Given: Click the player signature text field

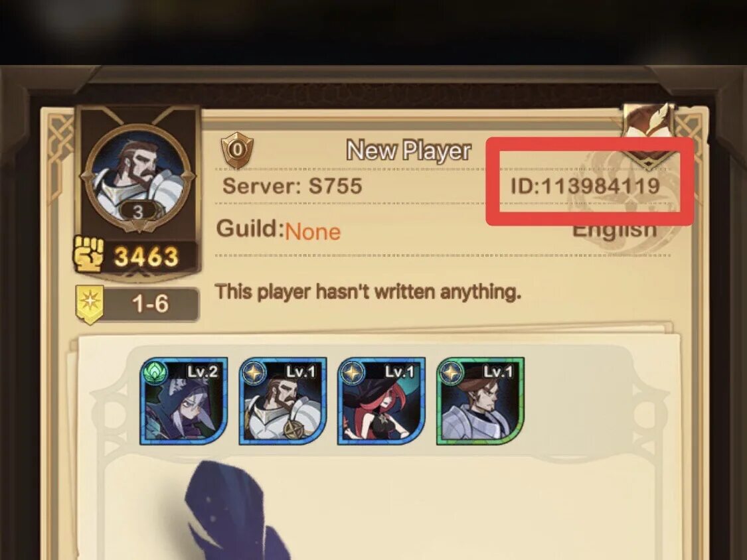Looking at the screenshot, I should 368,292.
